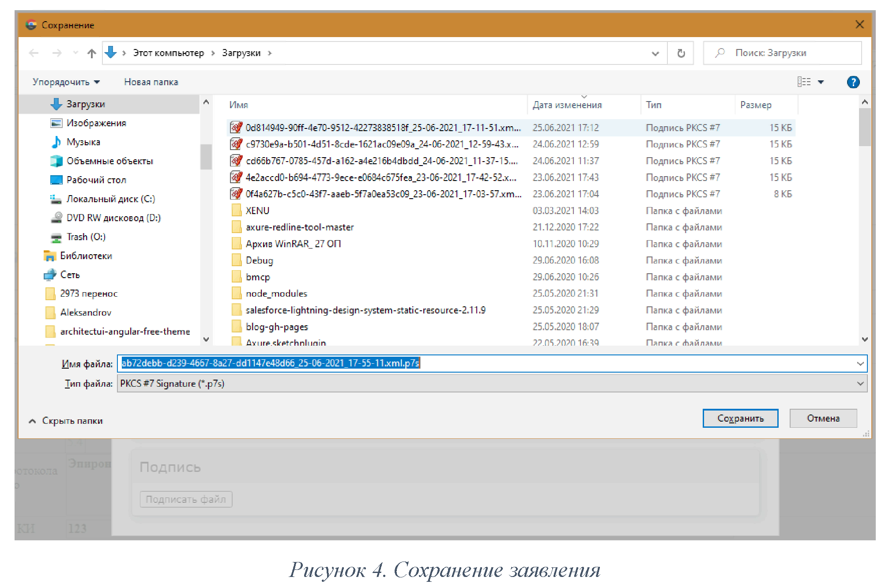Open the file name history dropdown arrow
This screenshot has width=889, height=588.
click(x=860, y=364)
